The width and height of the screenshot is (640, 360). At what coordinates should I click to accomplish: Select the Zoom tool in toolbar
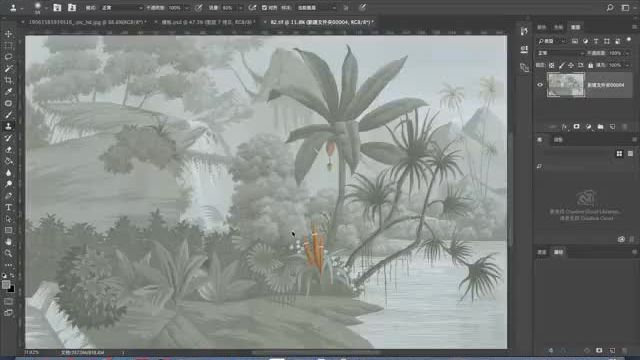[x=8, y=253]
